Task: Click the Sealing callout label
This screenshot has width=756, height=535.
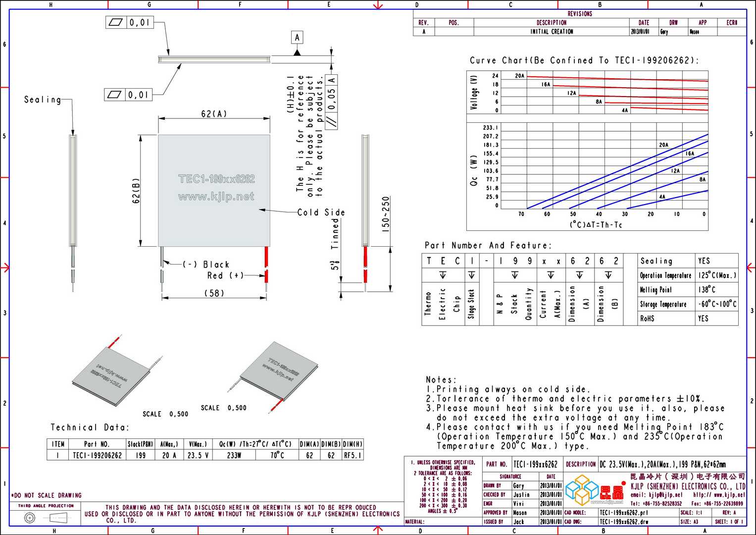Action: (43, 100)
